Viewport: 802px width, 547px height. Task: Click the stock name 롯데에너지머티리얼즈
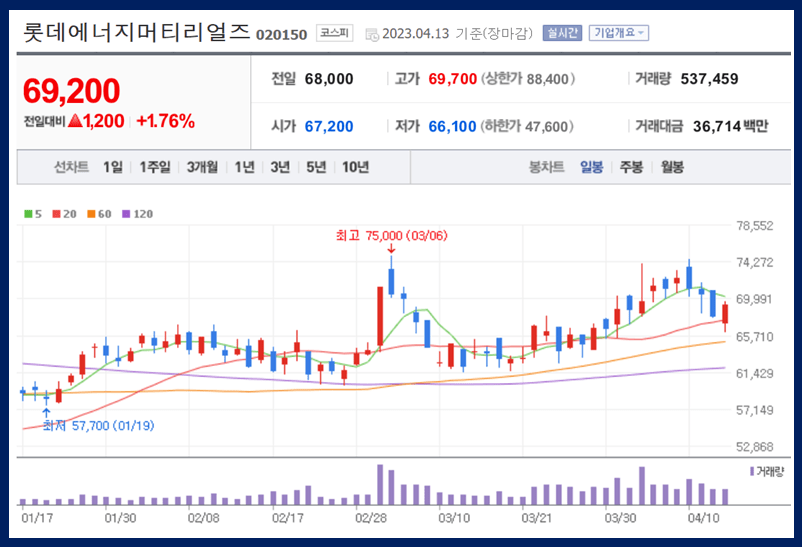tap(136, 32)
